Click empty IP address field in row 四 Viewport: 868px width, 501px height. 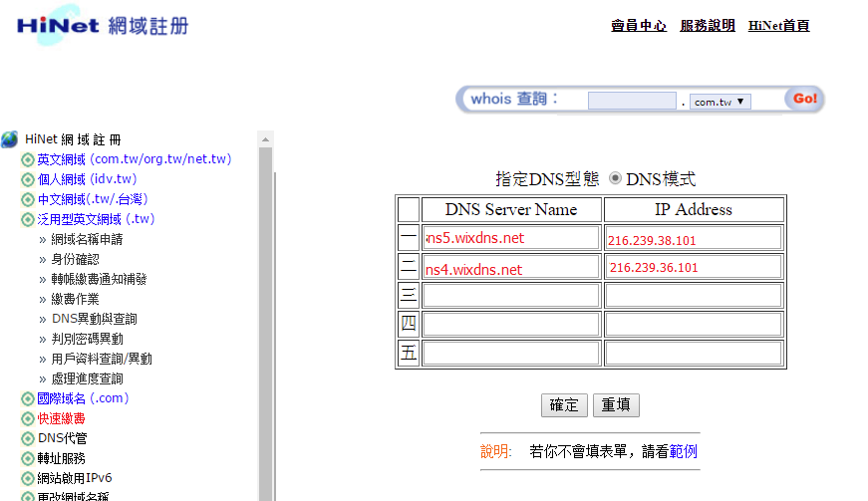(x=693, y=324)
